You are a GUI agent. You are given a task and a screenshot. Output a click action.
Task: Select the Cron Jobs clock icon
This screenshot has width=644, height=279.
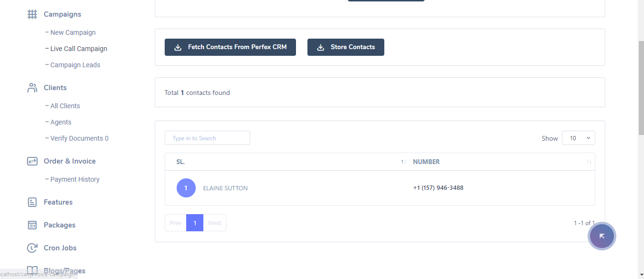[x=32, y=248]
